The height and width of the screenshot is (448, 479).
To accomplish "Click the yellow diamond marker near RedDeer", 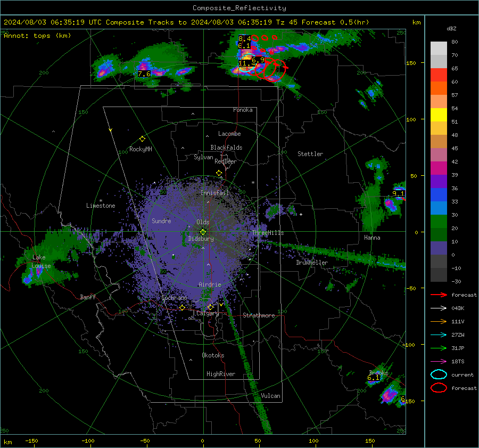I will 219,173.
